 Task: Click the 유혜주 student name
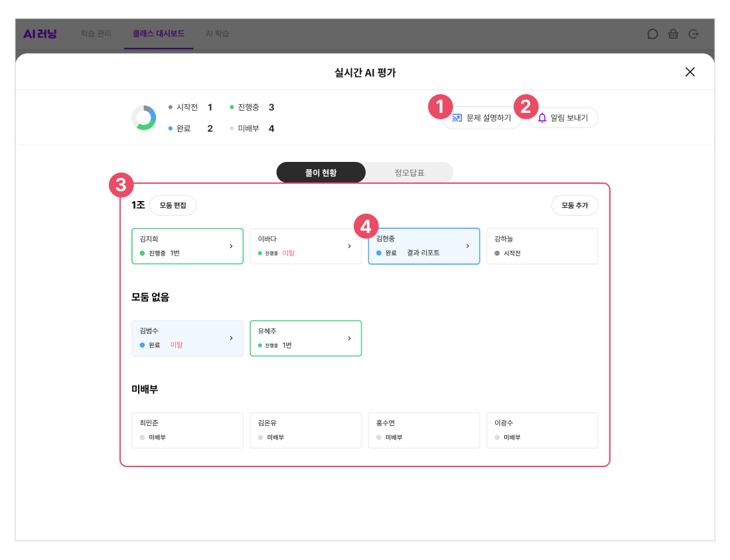pyautogui.click(x=267, y=331)
